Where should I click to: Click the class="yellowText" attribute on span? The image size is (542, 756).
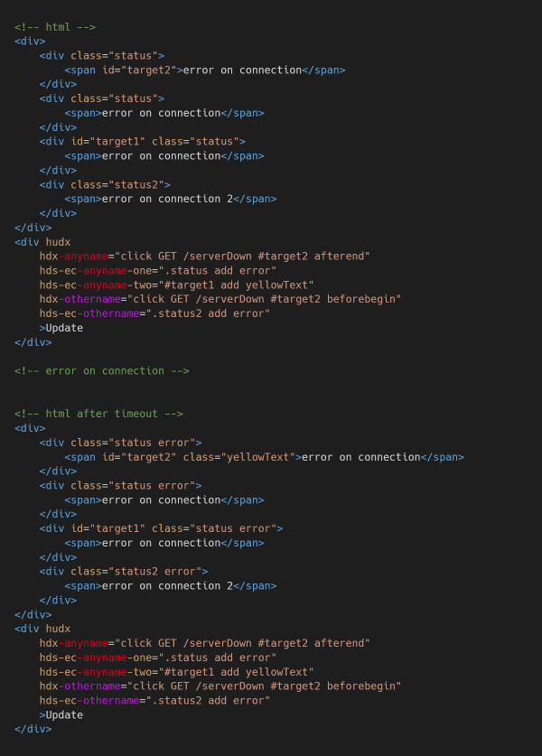[239, 457]
